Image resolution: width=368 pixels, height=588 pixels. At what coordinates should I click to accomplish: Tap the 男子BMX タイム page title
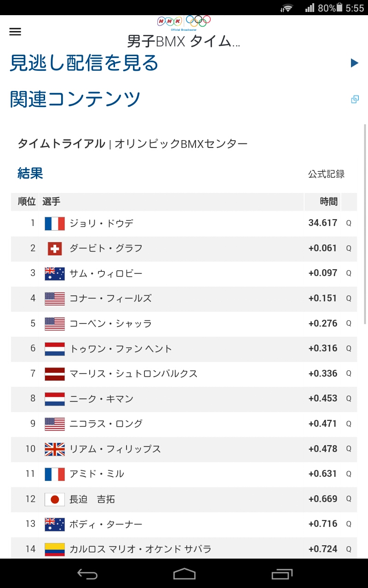pos(184,42)
